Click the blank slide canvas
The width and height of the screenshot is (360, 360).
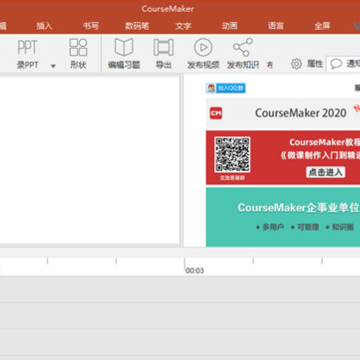pos(89,160)
